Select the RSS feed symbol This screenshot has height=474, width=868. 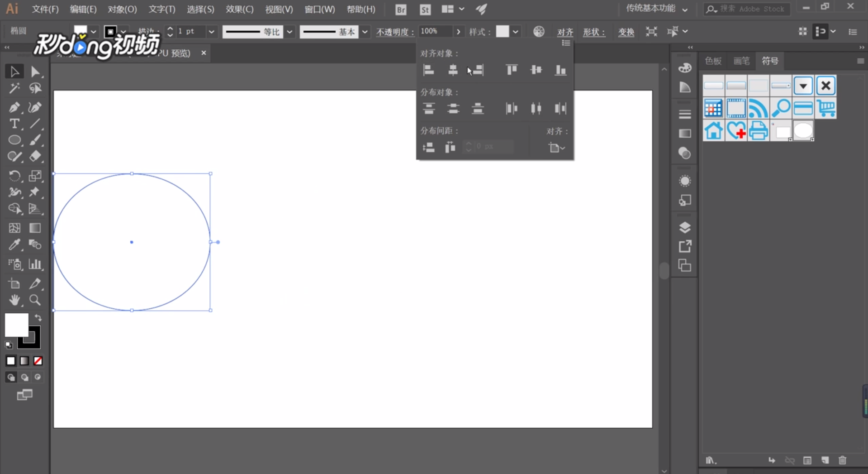coord(759,108)
